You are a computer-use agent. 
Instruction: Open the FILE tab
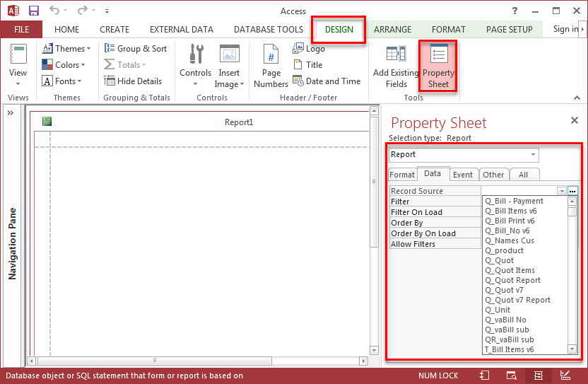21,29
